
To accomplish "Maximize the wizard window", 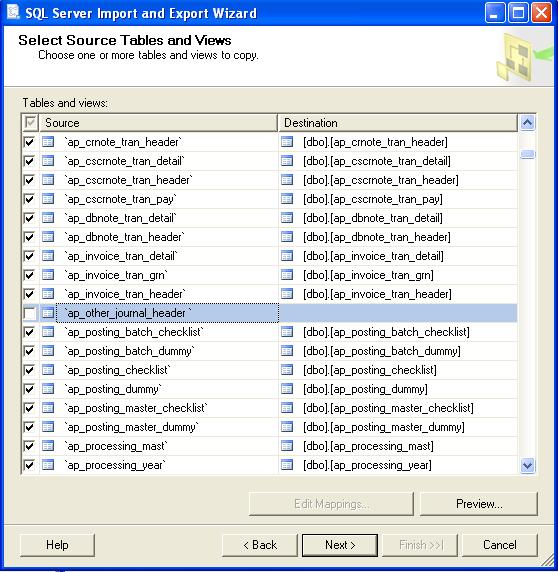I will pyautogui.click(x=518, y=13).
